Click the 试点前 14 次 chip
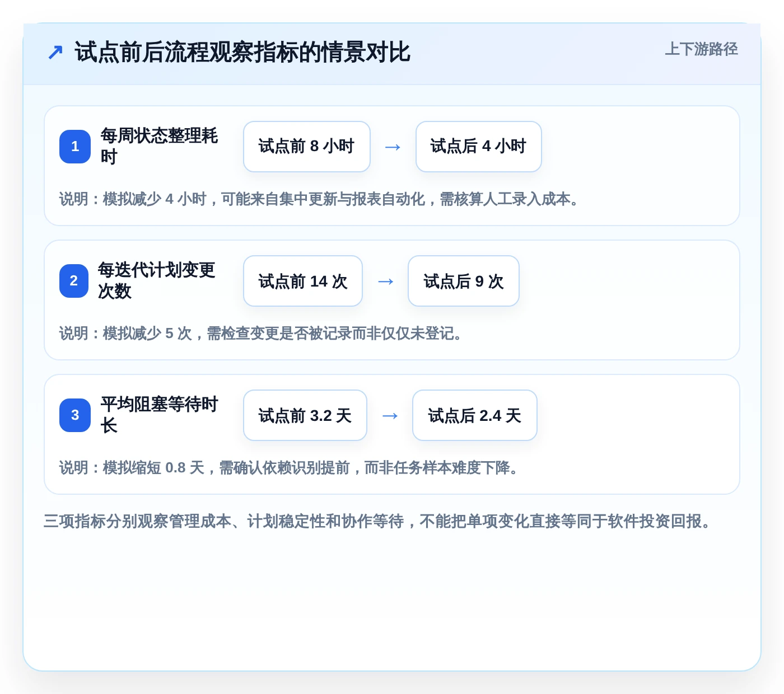 [303, 281]
